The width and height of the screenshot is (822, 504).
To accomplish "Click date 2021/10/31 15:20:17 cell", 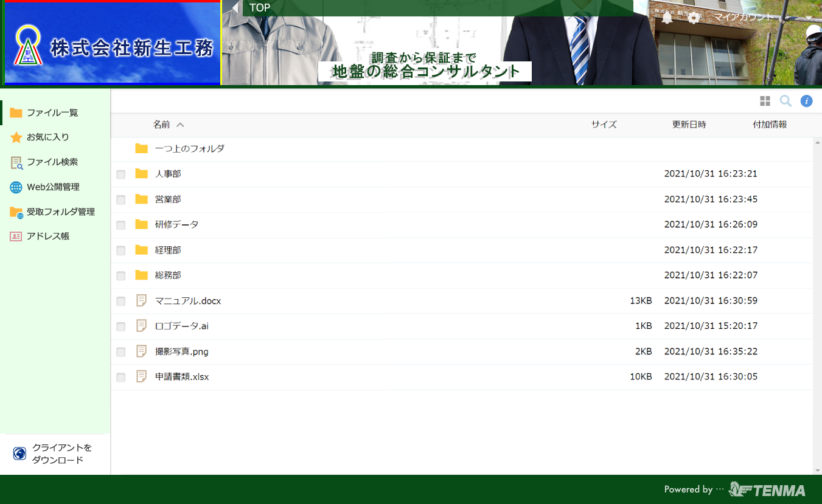I will pos(711,326).
